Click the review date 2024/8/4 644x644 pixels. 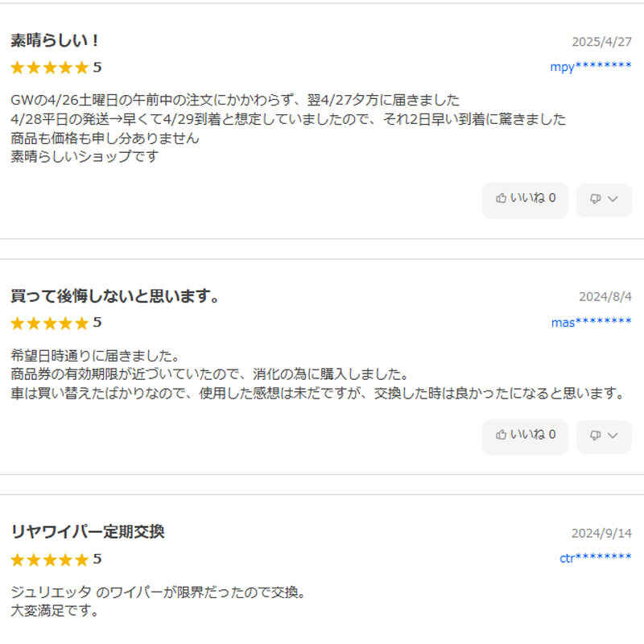click(x=605, y=297)
